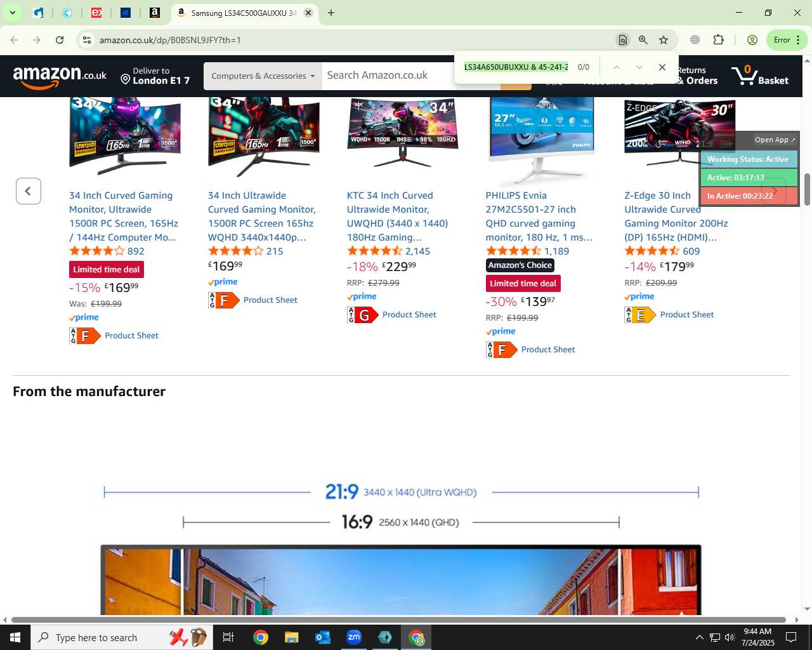
Task: Click the Working Status: Active indicator
Action: 749,159
